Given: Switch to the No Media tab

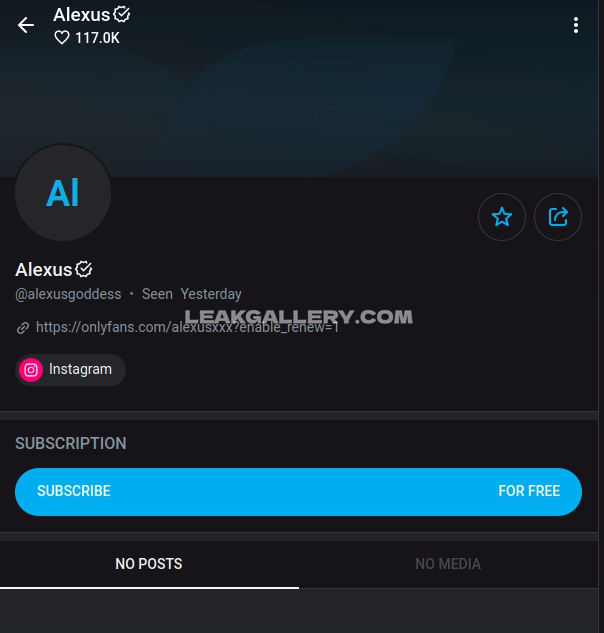Looking at the screenshot, I should click(448, 564).
